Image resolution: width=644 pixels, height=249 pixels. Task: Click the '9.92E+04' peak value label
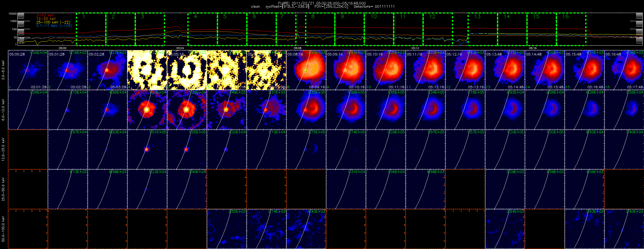tap(515, 92)
